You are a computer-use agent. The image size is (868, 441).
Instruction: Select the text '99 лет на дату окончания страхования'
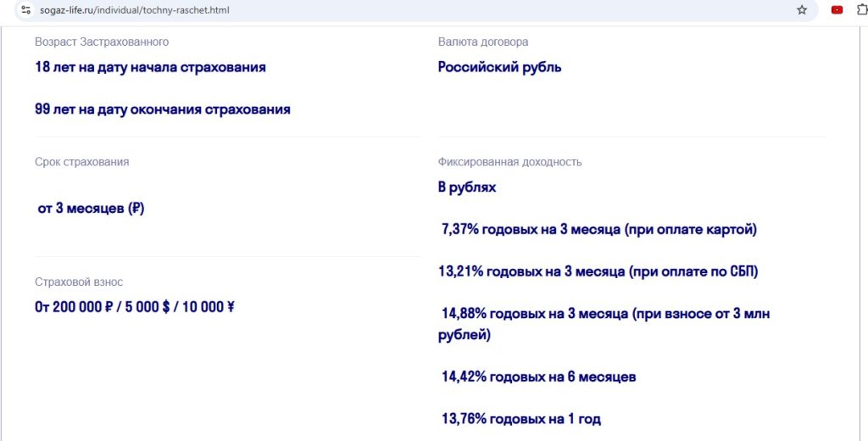click(162, 109)
